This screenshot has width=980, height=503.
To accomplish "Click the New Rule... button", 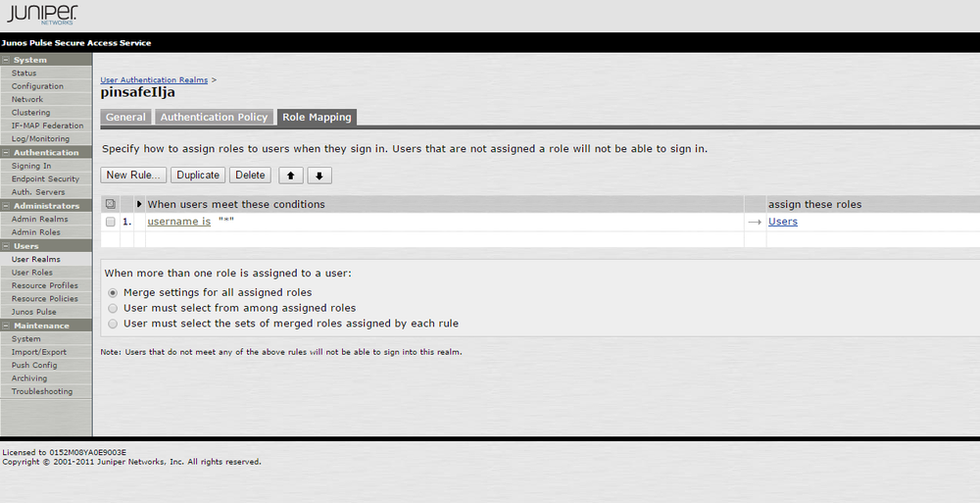I will pos(133,176).
